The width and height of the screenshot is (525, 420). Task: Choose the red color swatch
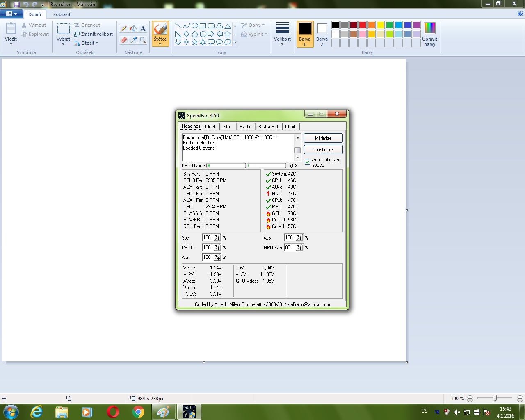point(363,25)
